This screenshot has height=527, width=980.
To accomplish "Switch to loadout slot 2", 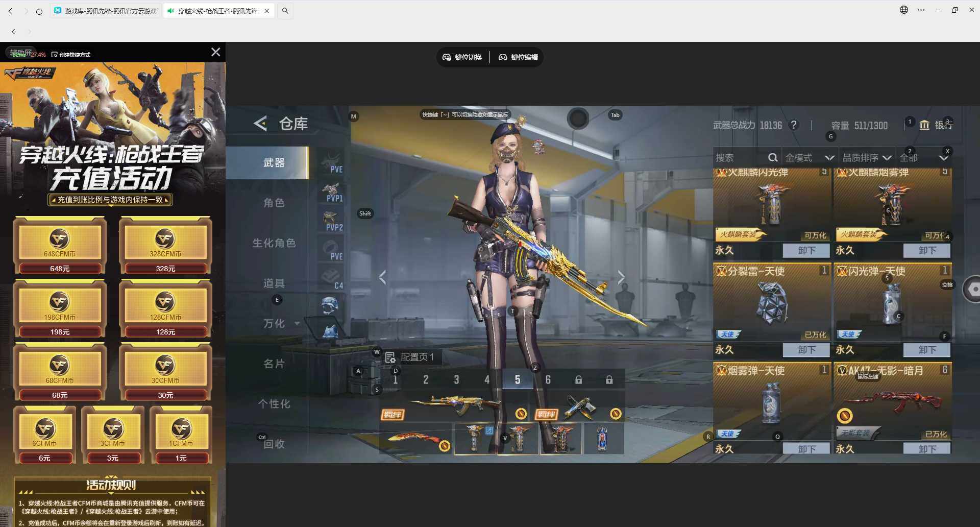I will (426, 380).
